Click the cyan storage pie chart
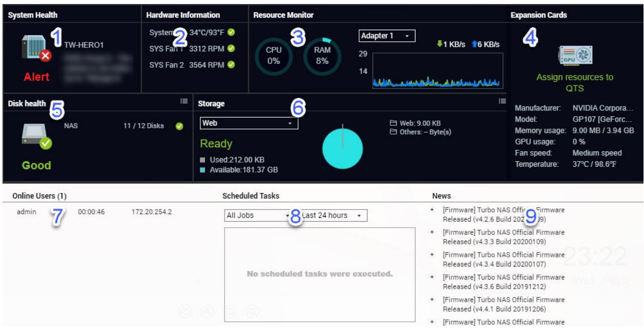Image resolution: width=644 pixels, height=332 pixels. click(342, 148)
